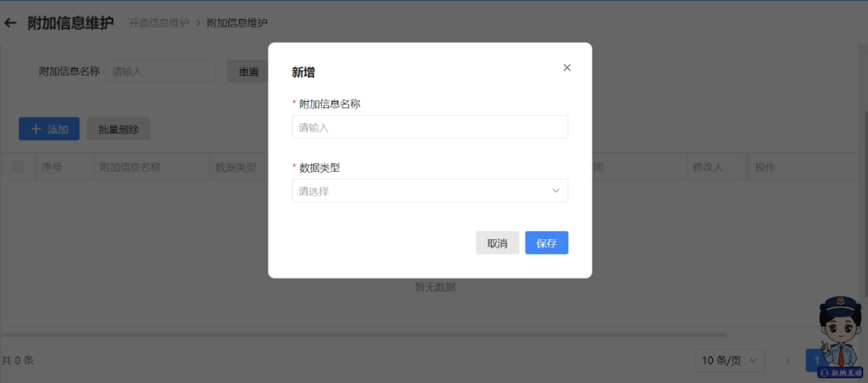Click 开票信息维护 breadcrumb link

tap(159, 23)
